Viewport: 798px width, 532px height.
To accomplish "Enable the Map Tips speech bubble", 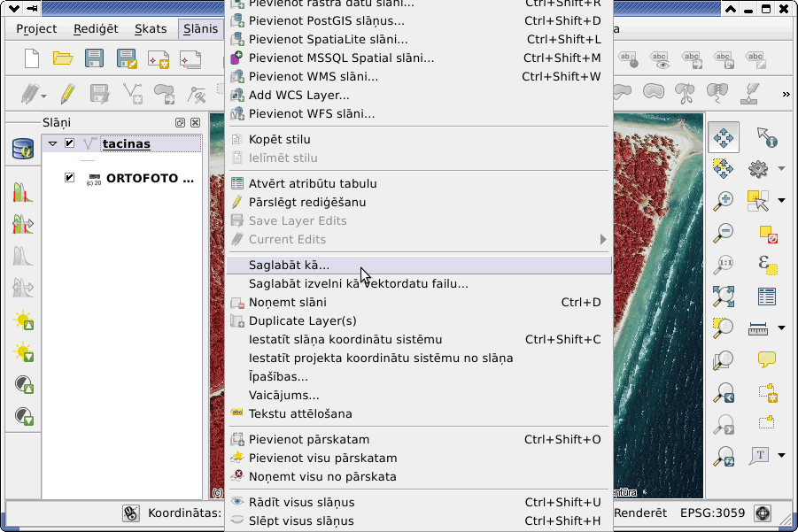I will [766, 359].
